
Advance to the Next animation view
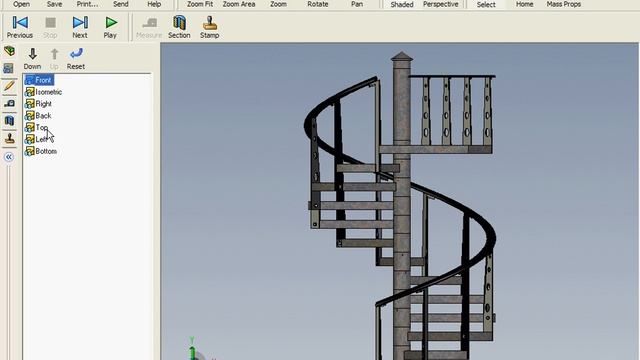[80, 27]
